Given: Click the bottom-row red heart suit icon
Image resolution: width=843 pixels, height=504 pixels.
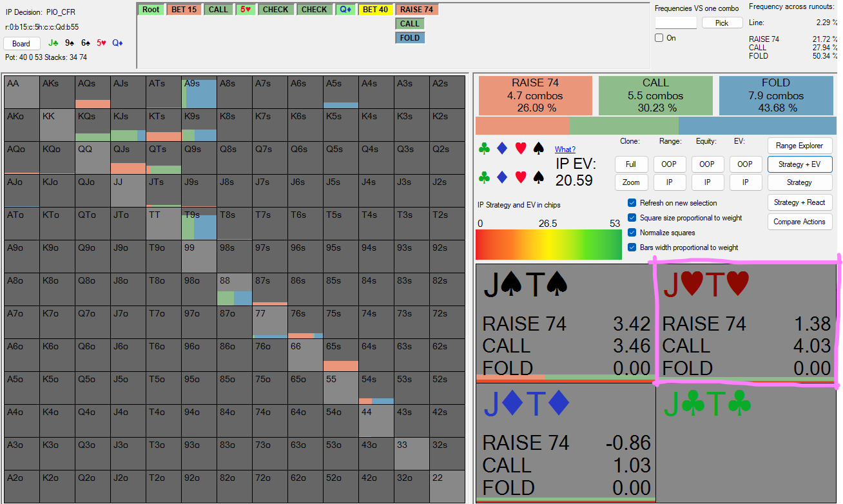Looking at the screenshot, I should (x=521, y=177).
